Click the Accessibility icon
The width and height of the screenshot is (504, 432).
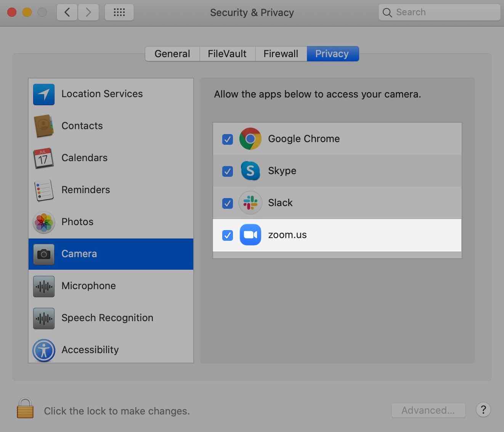point(43,350)
